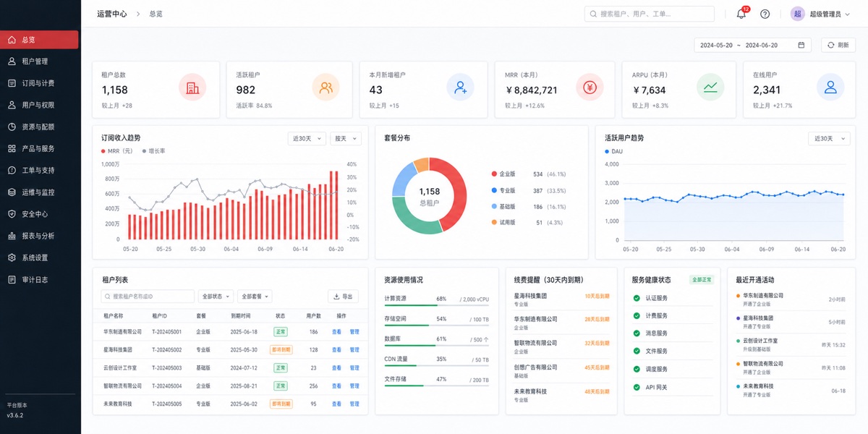Open the help question mark icon
868x434 pixels.
coord(765,14)
